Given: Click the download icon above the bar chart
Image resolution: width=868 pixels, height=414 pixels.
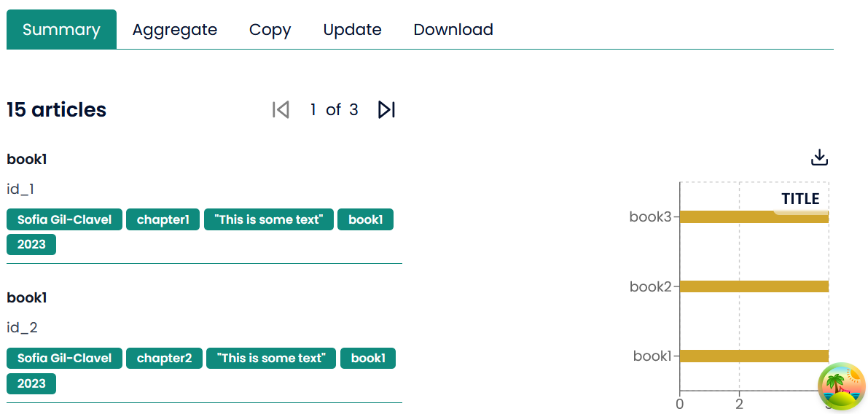Looking at the screenshot, I should click(x=819, y=157).
